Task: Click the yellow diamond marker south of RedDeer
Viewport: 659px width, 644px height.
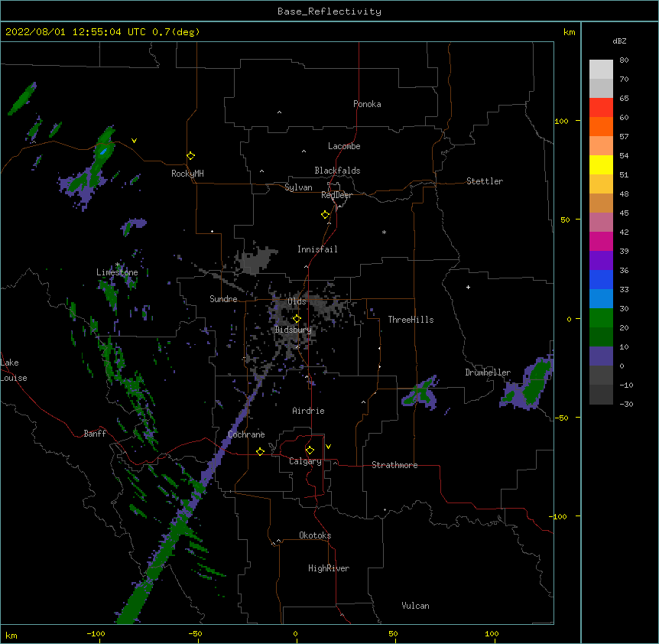Action: click(x=326, y=215)
